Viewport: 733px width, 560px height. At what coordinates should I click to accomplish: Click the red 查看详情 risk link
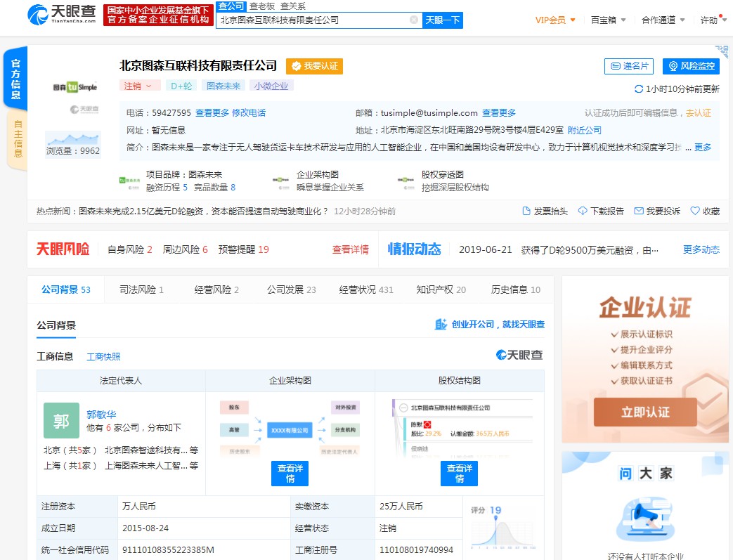click(x=350, y=249)
